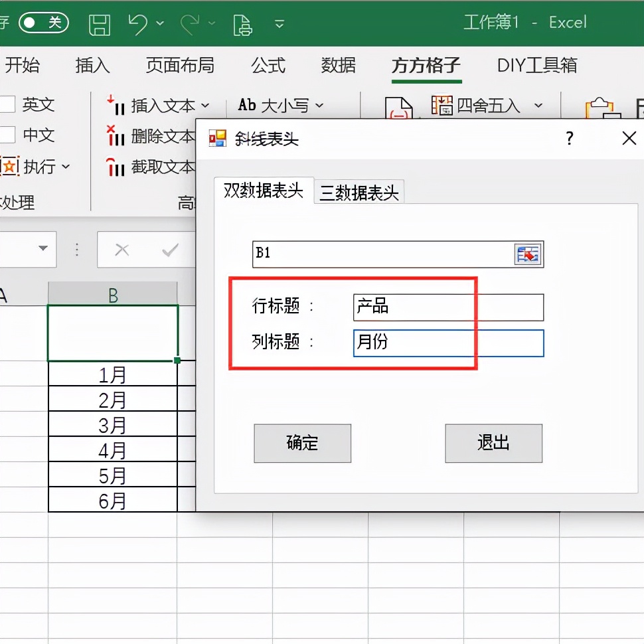Click the 大小写 (Ab case) tool icon
This screenshot has width=644, height=644.
(x=247, y=105)
